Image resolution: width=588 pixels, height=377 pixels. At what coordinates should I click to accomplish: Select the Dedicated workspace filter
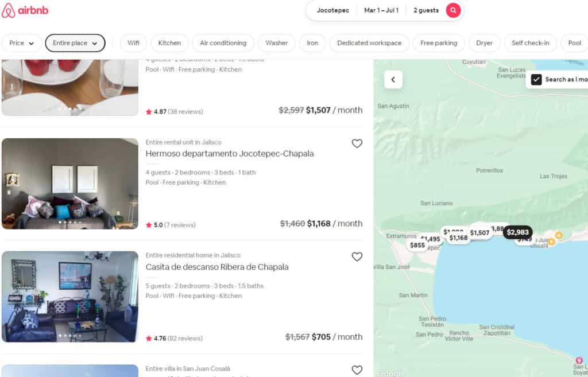click(369, 43)
